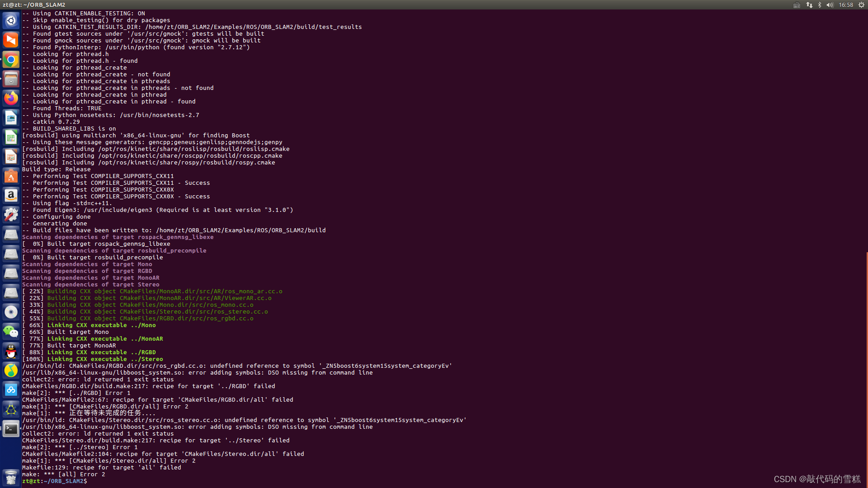
Task: Open LibreOffice Calc from the dock
Action: pos(11,137)
